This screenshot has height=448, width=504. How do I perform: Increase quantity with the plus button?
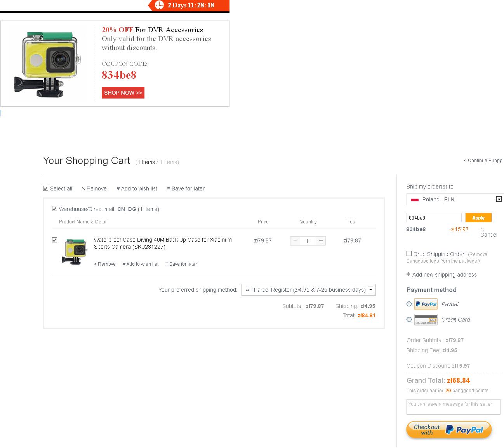pos(321,241)
